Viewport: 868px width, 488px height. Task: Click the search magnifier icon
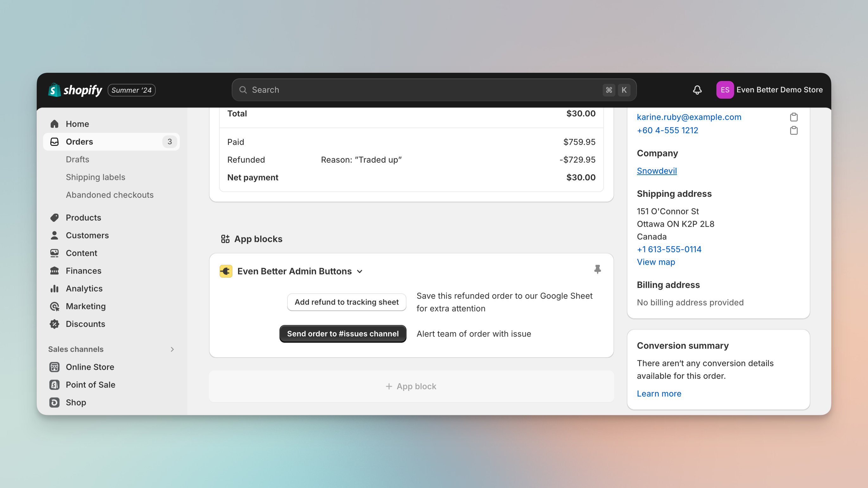(243, 90)
